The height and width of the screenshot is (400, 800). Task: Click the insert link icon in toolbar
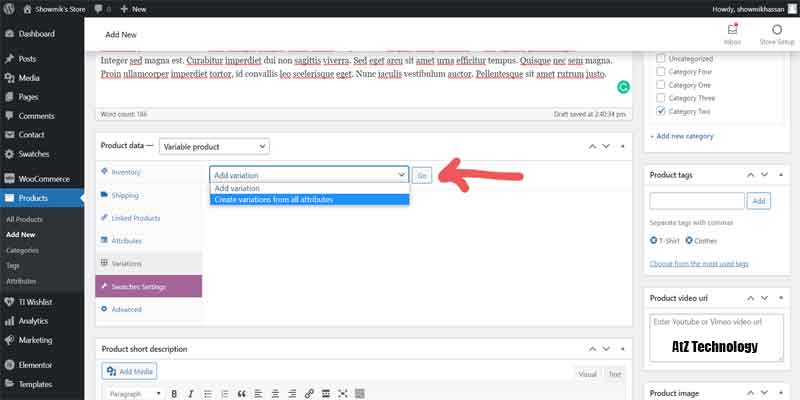(310, 394)
